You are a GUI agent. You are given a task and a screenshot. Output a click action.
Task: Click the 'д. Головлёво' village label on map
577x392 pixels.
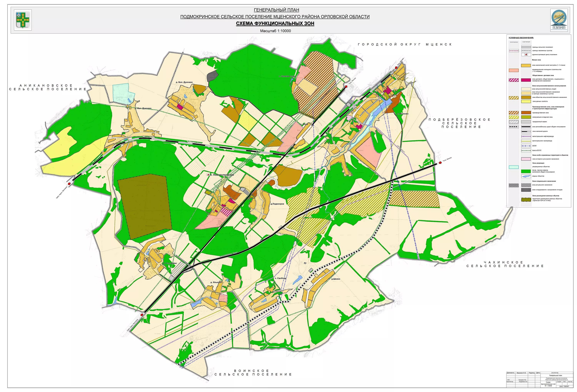click(170, 263)
